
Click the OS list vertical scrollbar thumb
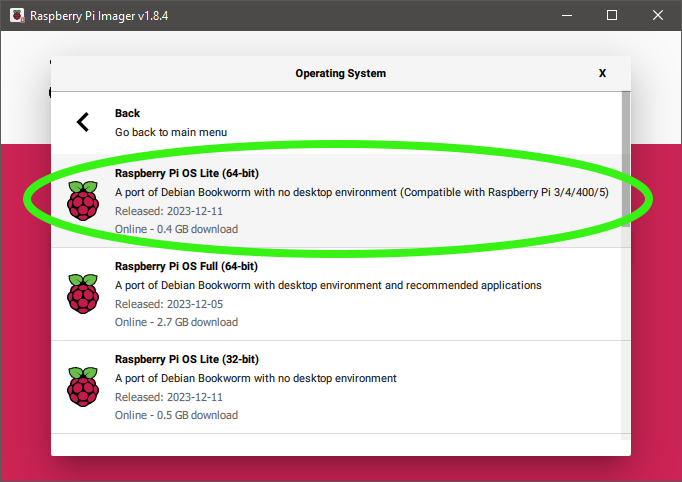click(x=626, y=159)
